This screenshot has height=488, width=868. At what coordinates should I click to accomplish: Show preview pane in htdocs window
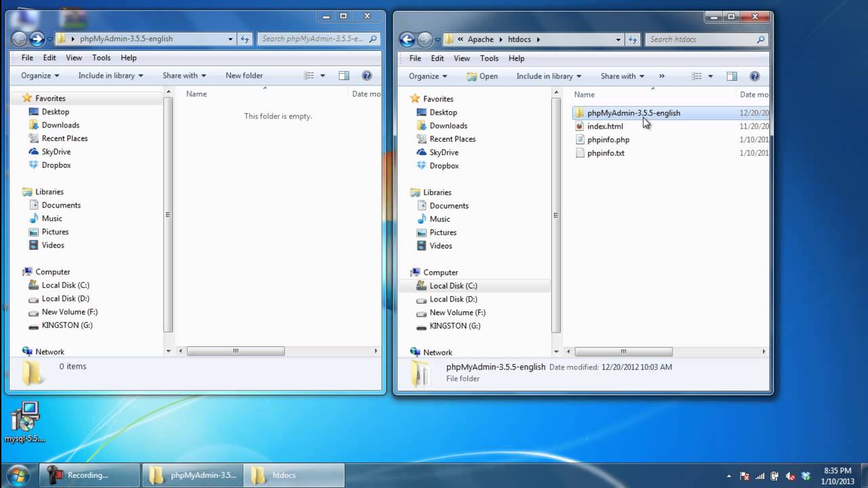(732, 76)
